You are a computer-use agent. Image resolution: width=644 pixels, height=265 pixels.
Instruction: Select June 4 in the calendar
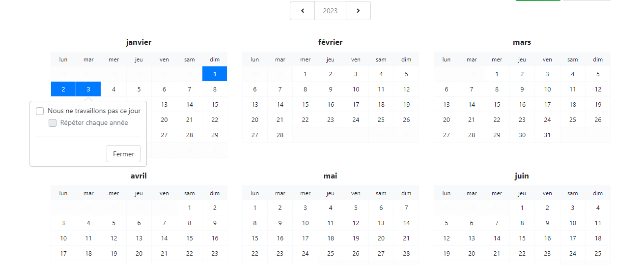coord(598,208)
